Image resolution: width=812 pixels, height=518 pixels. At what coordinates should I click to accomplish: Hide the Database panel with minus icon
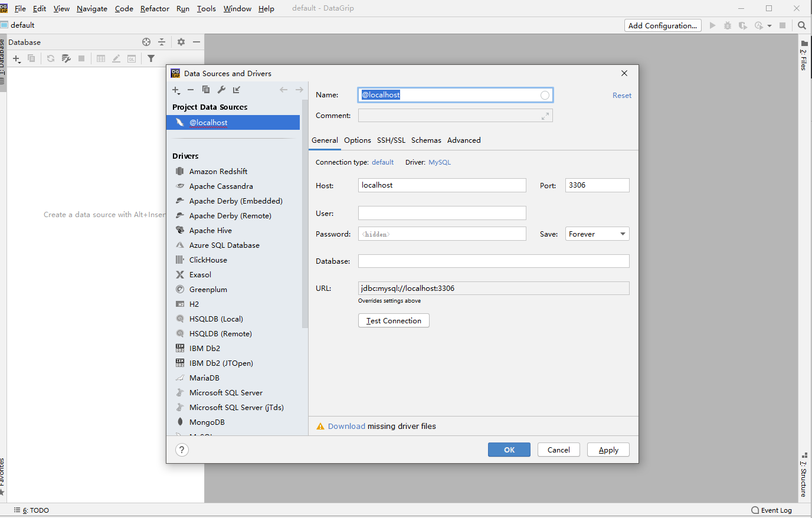pyautogui.click(x=197, y=42)
